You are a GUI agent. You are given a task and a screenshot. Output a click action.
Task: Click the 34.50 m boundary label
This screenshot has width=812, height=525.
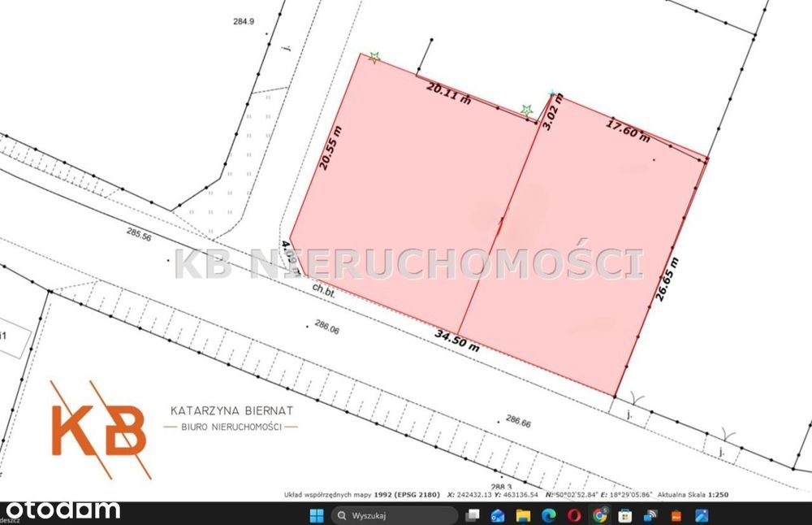(456, 341)
